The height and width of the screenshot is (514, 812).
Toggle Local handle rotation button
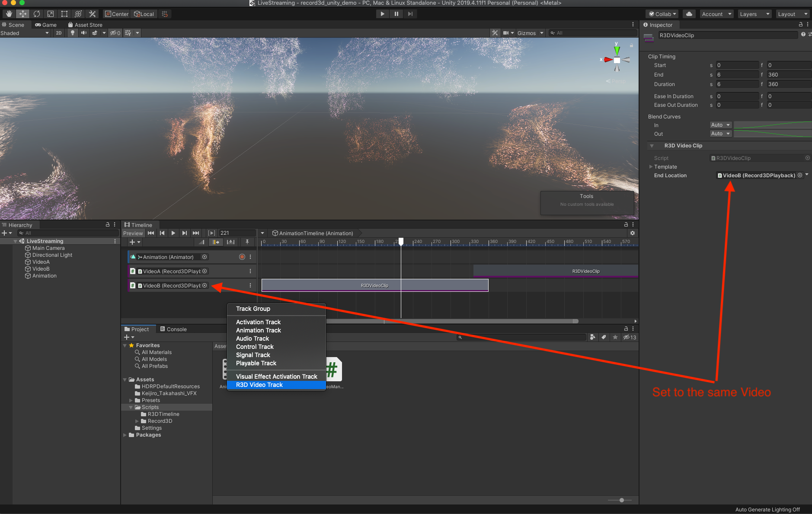[x=144, y=14]
